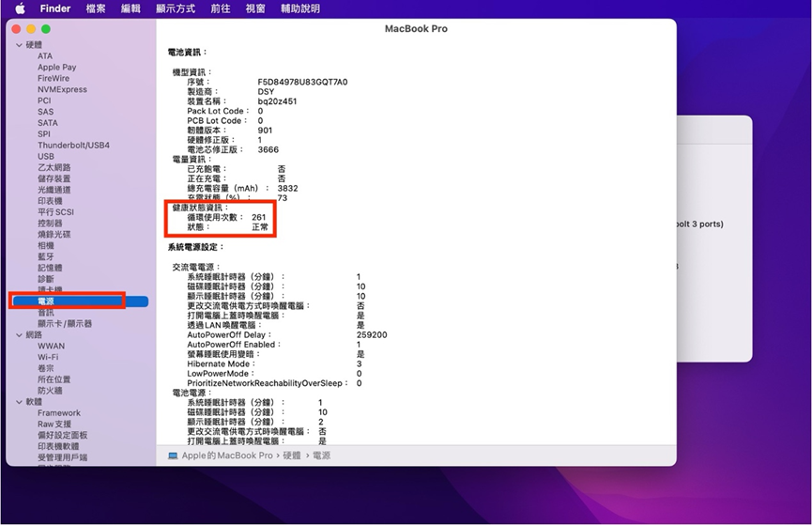This screenshot has height=525, width=812.
Task: Select Thunderbolt/USB4 in the sidebar
Action: pos(73,146)
